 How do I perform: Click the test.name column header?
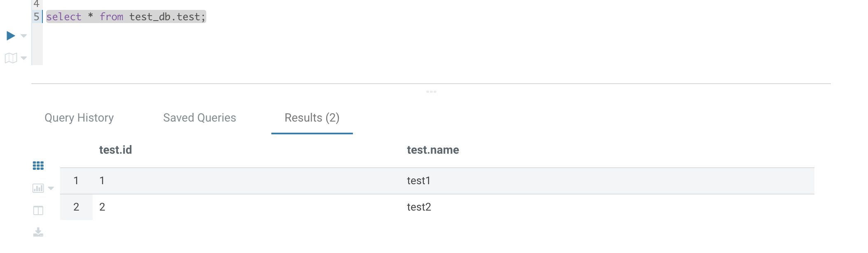433,150
